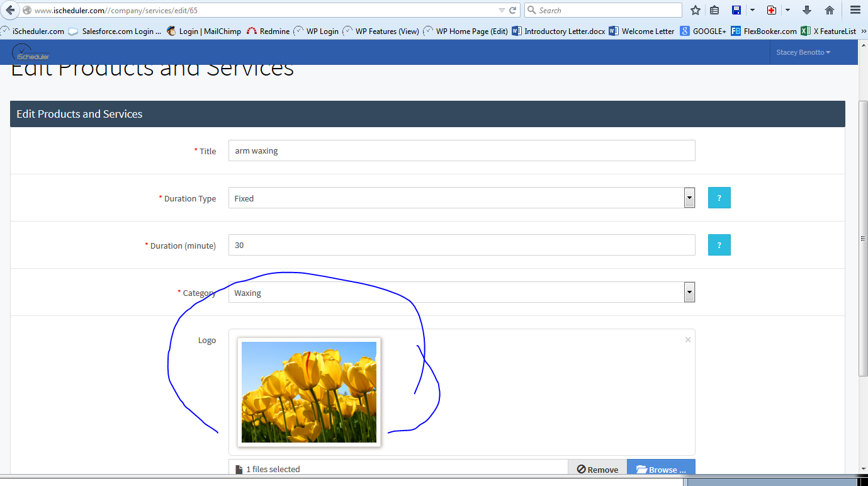Open WP Home Page (Edit) bookmark
Image resolution: width=868 pixels, height=486 pixels.
tap(466, 31)
